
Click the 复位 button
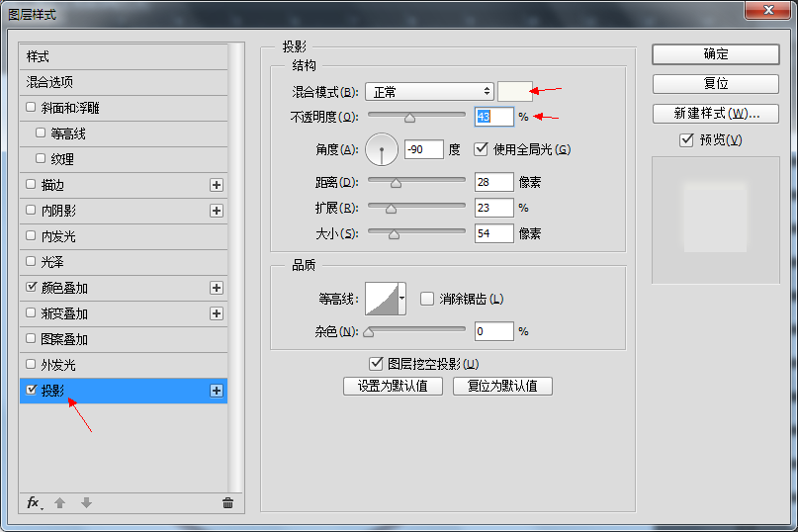tap(716, 83)
